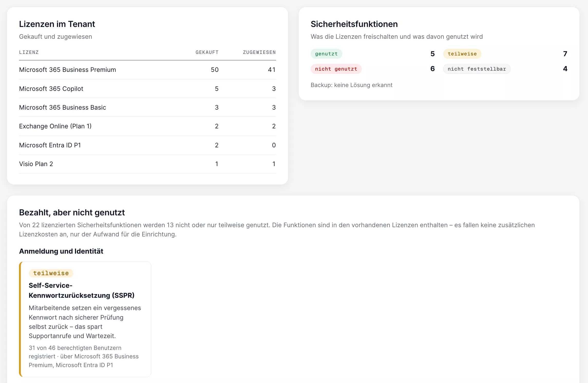Open the Self-Service-Kennwortzurücksetzung (SSPR) card title

point(82,291)
